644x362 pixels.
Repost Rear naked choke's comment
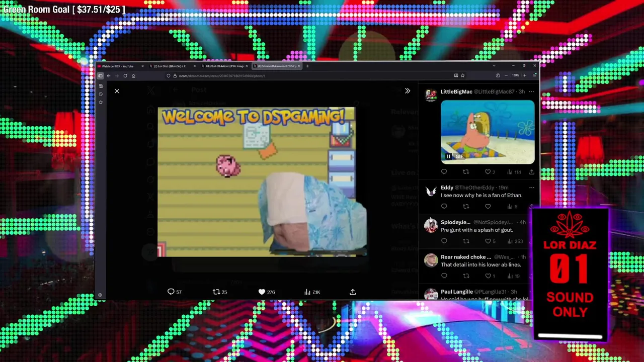(x=466, y=276)
